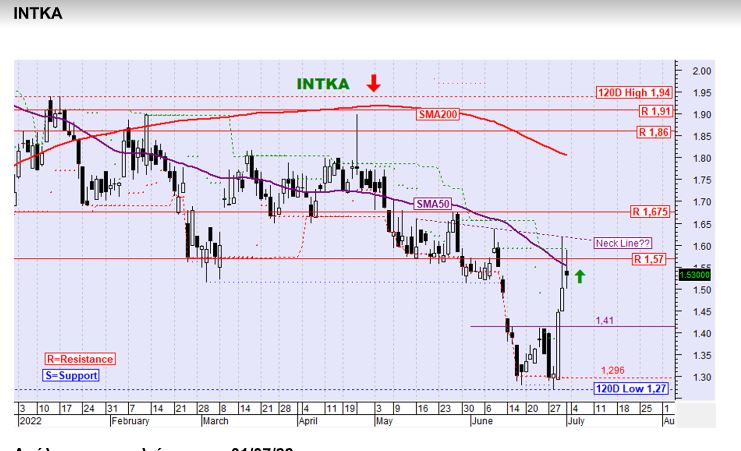The image size is (741, 451).
Task: Click the February month label
Action: (130, 421)
